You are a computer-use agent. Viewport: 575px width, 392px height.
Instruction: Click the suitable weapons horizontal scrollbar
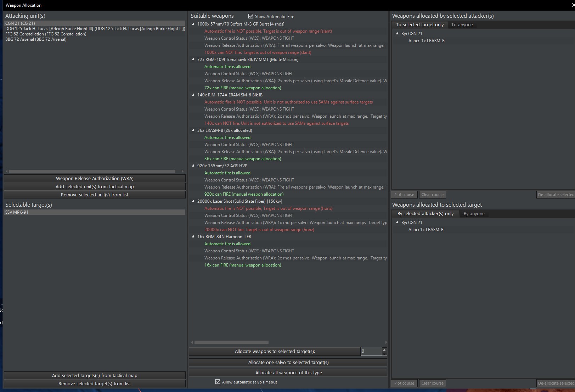click(231, 342)
